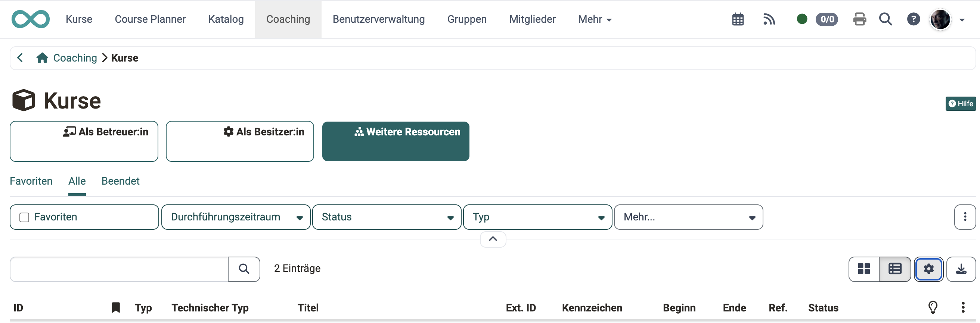Screen dimensions: 980x323
Task: Click the lightbulb column header icon
Action: point(933,307)
